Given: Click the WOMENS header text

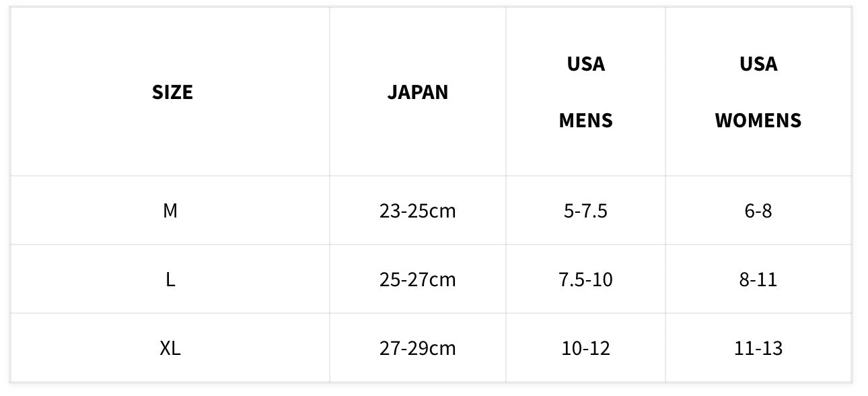Looking at the screenshot, I should [758, 121].
